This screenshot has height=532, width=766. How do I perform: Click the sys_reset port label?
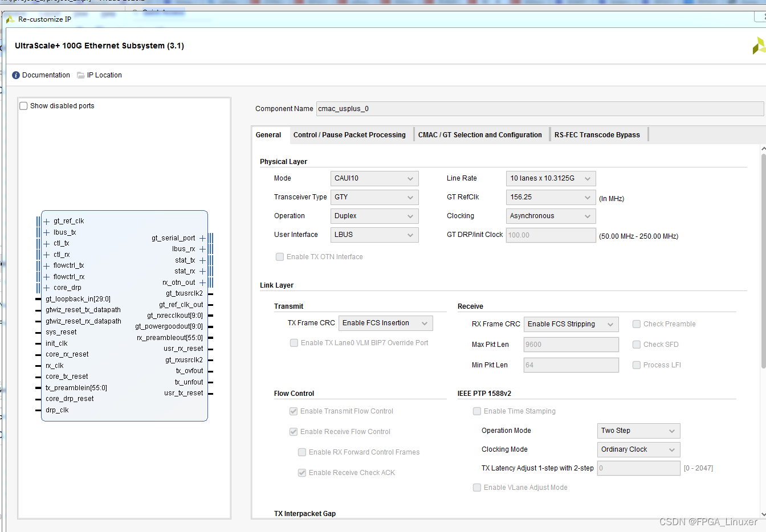coord(61,332)
